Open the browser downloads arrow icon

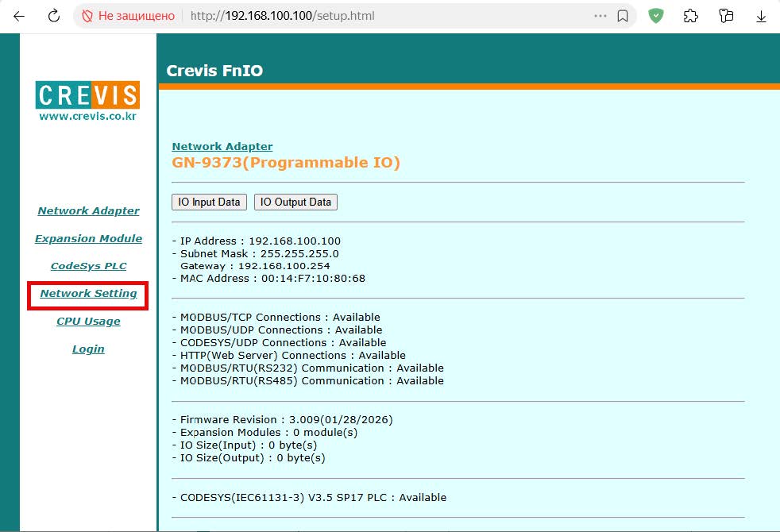(x=761, y=17)
